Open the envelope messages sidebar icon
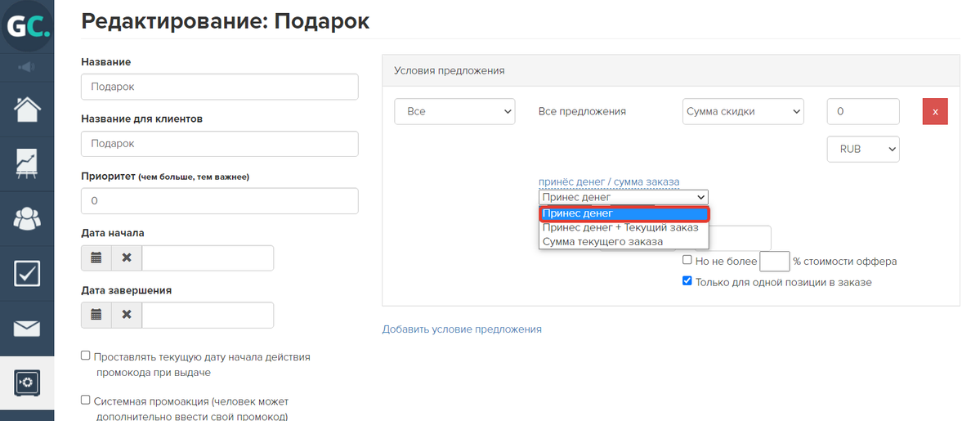This screenshot has width=980, height=421. [x=27, y=328]
